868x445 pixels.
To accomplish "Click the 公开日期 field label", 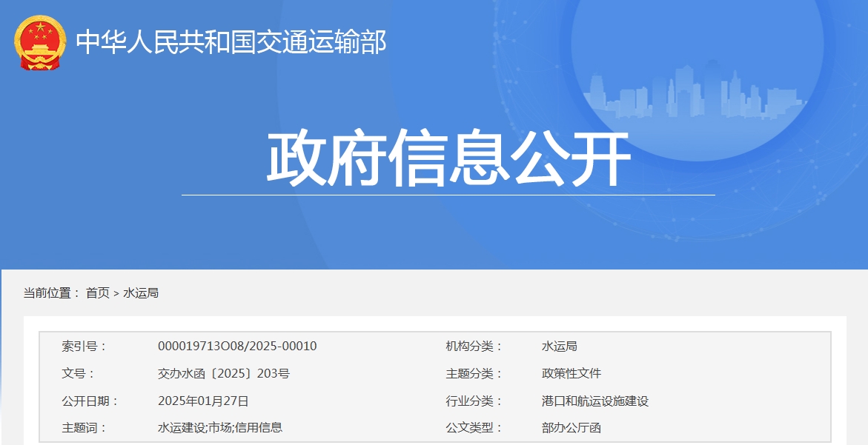I will [x=90, y=401].
